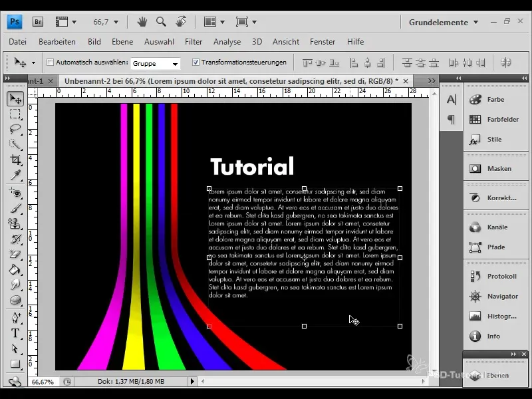Open the Filter menu
The width and height of the screenshot is (532, 399).
tap(194, 42)
